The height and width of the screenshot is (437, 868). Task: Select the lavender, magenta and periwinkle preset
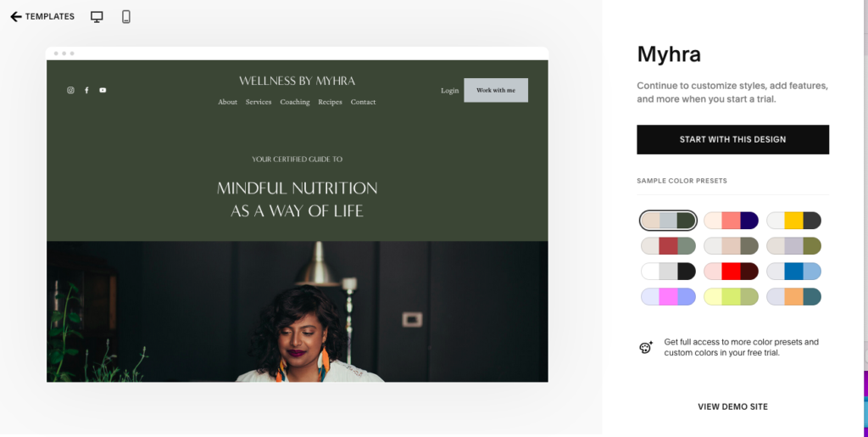tap(668, 297)
